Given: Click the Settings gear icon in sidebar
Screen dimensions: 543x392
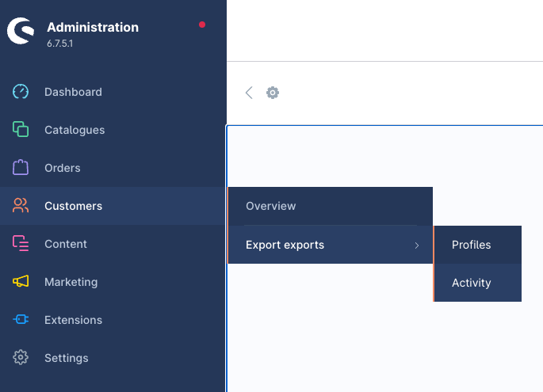Looking at the screenshot, I should (21, 357).
